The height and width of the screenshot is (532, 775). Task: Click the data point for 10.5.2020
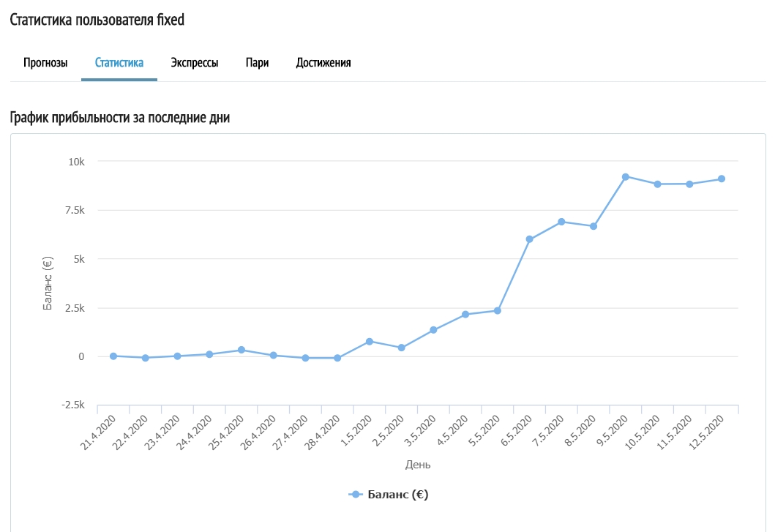(x=657, y=184)
